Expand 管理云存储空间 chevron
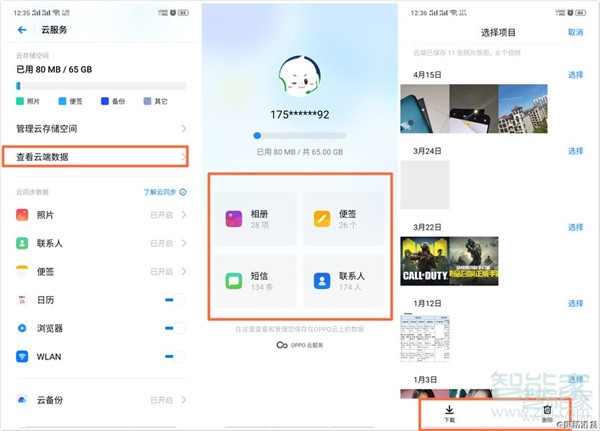 (x=183, y=129)
